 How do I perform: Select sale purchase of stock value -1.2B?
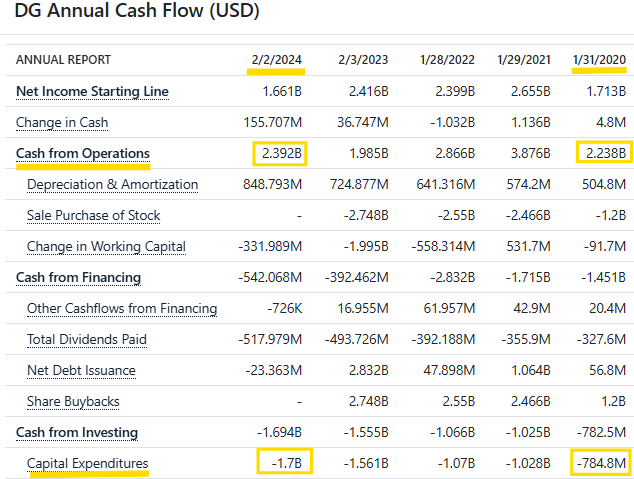click(x=611, y=215)
